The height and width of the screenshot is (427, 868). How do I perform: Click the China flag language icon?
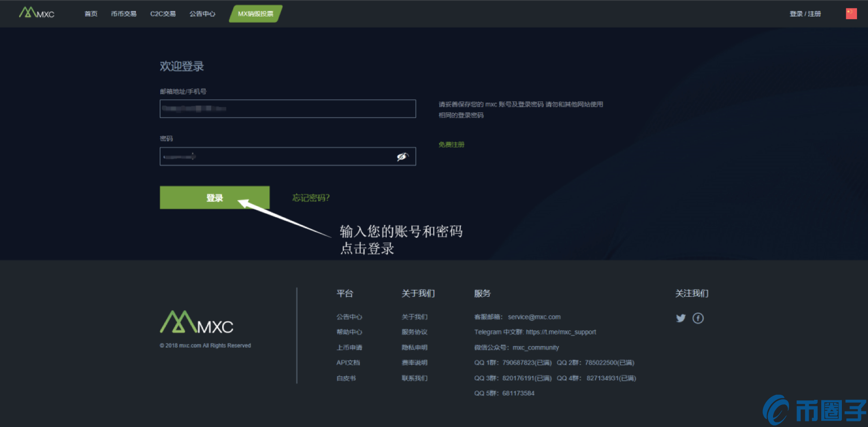pos(851,14)
